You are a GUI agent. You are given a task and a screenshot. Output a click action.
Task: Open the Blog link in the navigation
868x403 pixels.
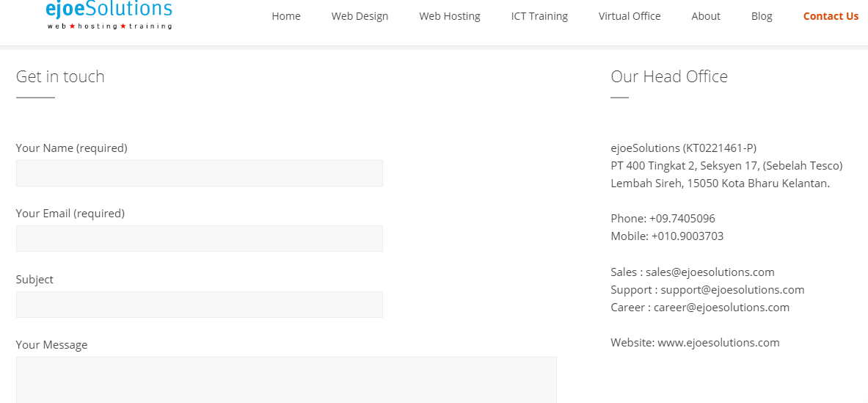tap(762, 16)
